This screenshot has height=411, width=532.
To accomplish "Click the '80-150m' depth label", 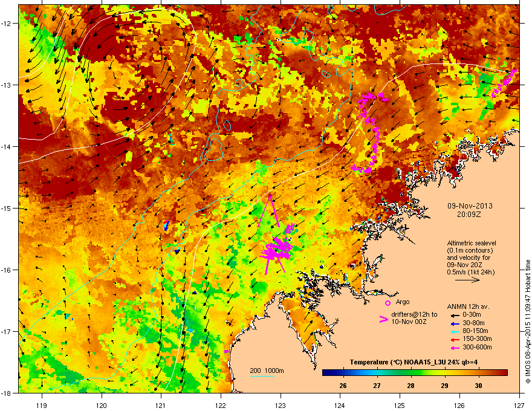I will click(475, 331).
